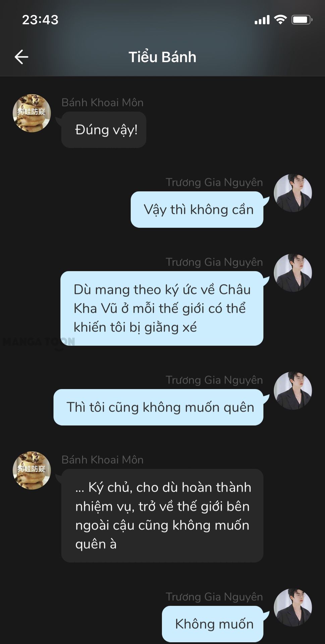Open the second Bánh Khoai Môn cookie avatar
The height and width of the screenshot is (644, 325).
[x=32, y=470]
